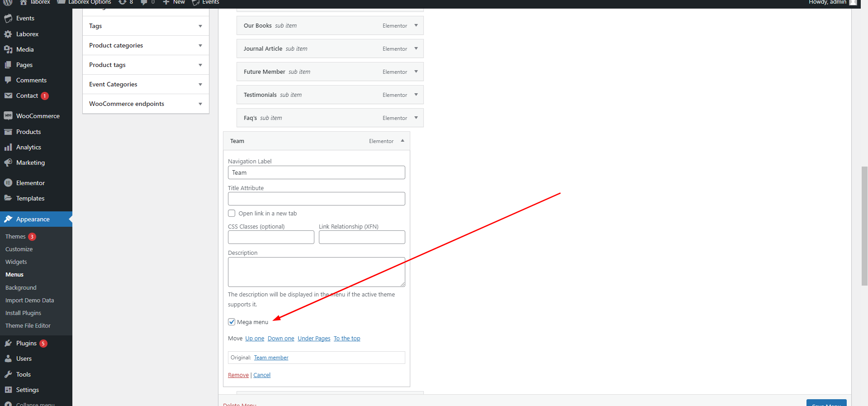Click the Plugins plug icon in sidebar

(x=8, y=343)
